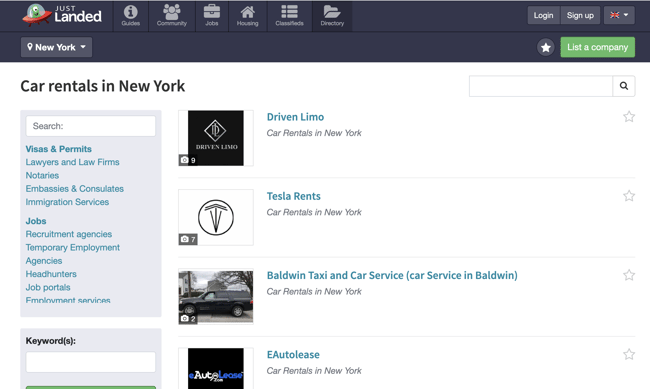View the EAutolease logo thumbnail

(216, 369)
